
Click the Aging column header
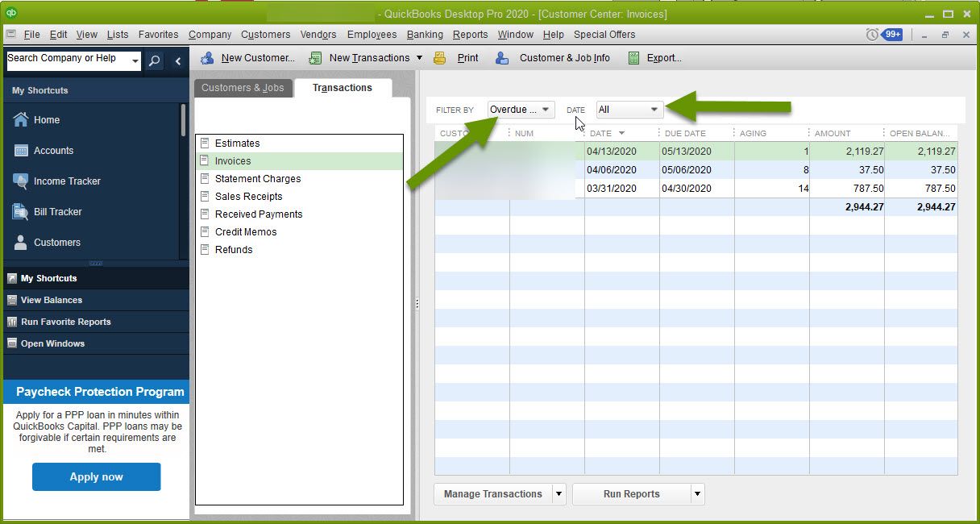point(771,133)
